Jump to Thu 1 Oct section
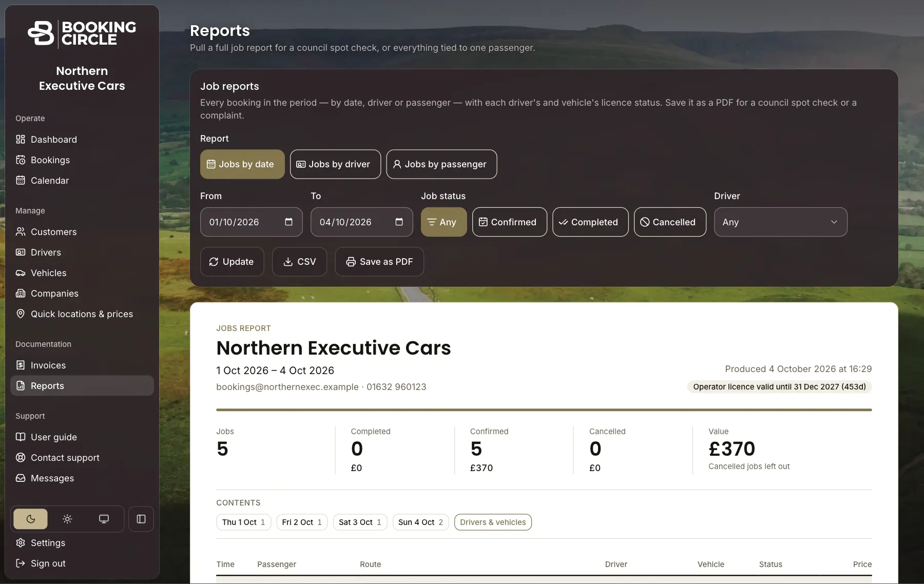This screenshot has height=584, width=924. [244, 522]
